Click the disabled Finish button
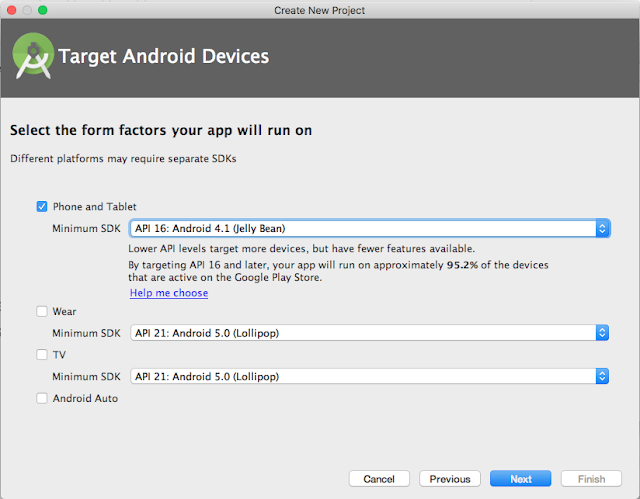 click(591, 479)
